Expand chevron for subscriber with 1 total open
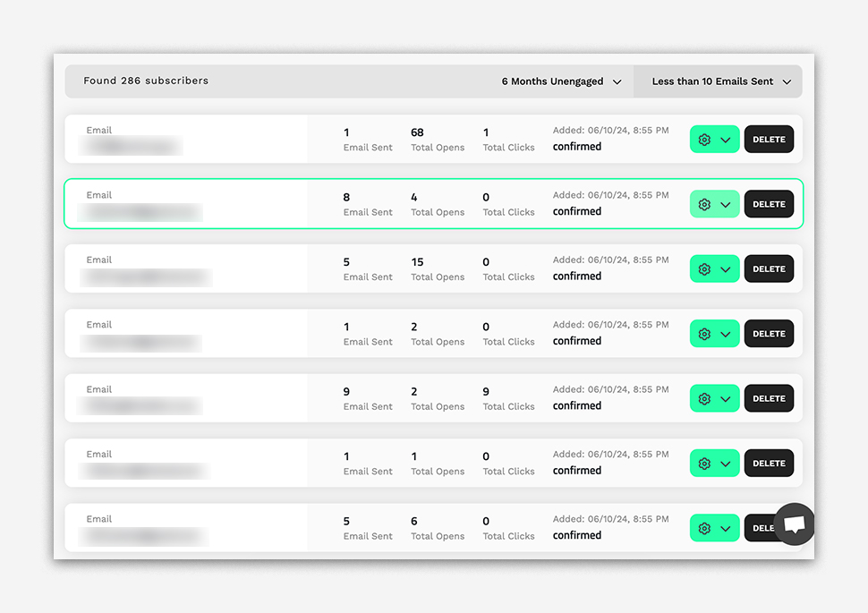868x613 pixels. pos(726,464)
